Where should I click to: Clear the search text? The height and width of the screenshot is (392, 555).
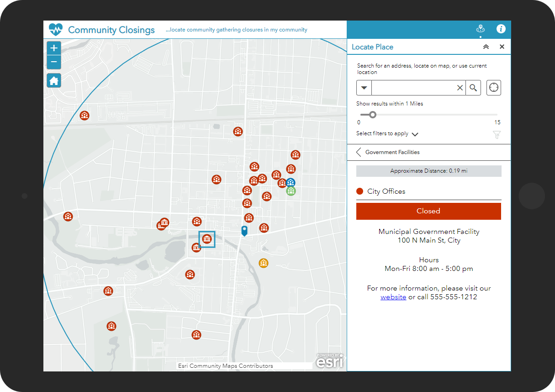point(460,88)
